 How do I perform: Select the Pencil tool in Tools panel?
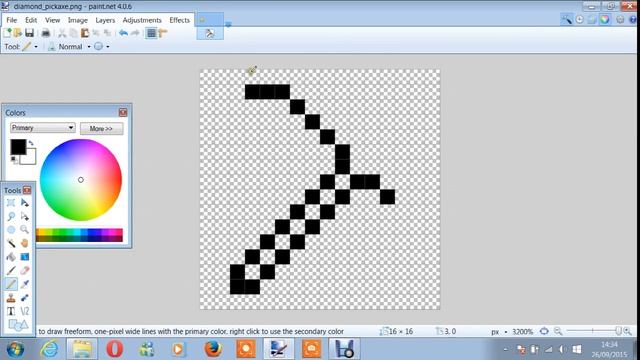pyautogui.click(x=11, y=284)
